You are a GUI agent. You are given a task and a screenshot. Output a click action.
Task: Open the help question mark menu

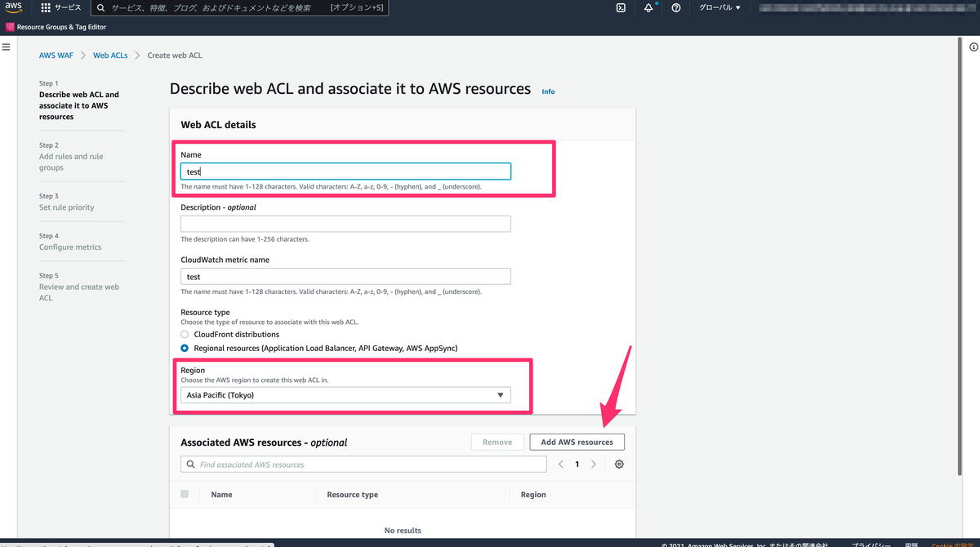(x=675, y=7)
